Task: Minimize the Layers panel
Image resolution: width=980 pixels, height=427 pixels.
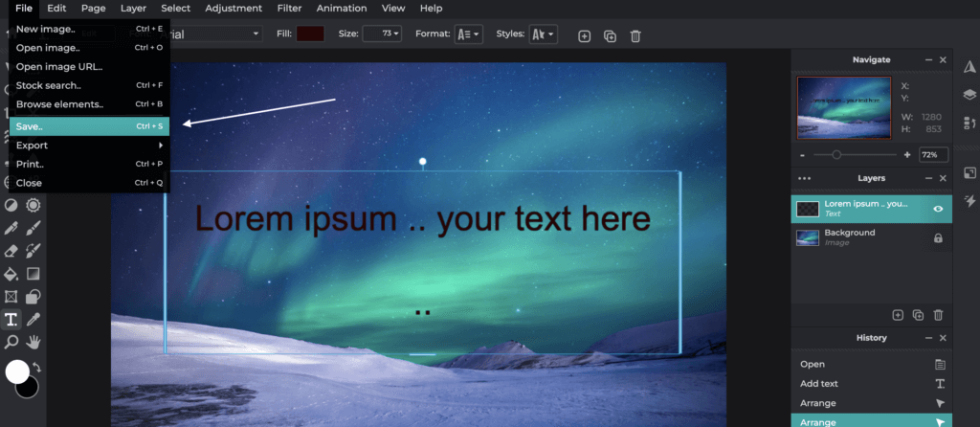Action: tap(928, 178)
